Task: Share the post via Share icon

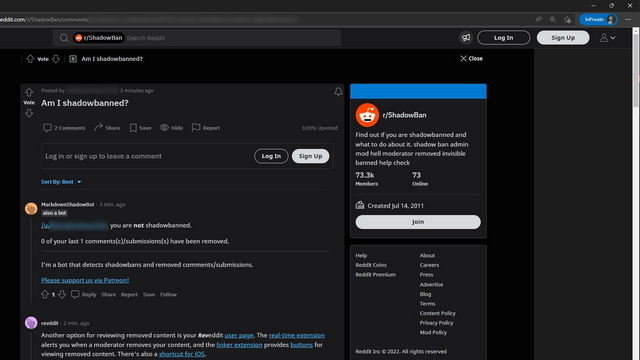Action: 107,128
